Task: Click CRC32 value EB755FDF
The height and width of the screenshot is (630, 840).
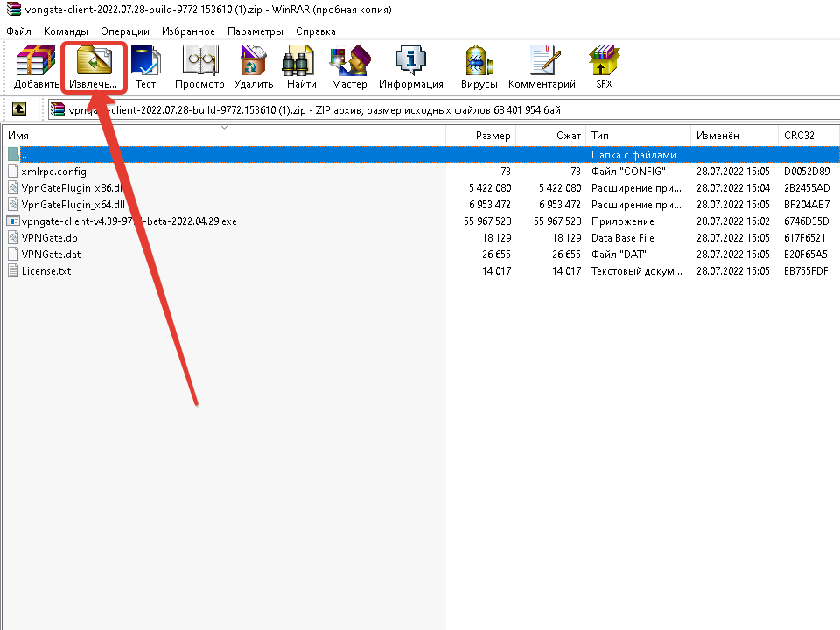Action: click(806, 271)
